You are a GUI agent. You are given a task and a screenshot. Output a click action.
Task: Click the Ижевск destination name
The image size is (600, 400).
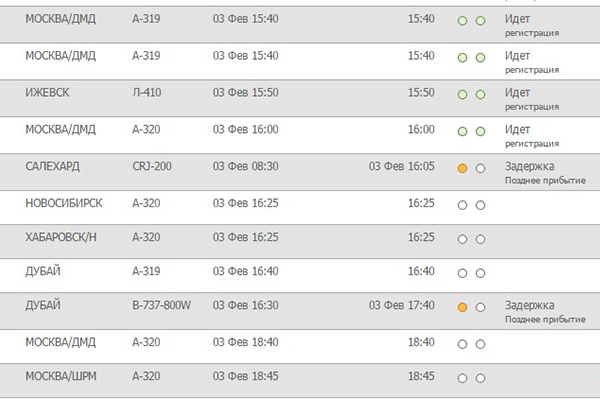point(47,93)
